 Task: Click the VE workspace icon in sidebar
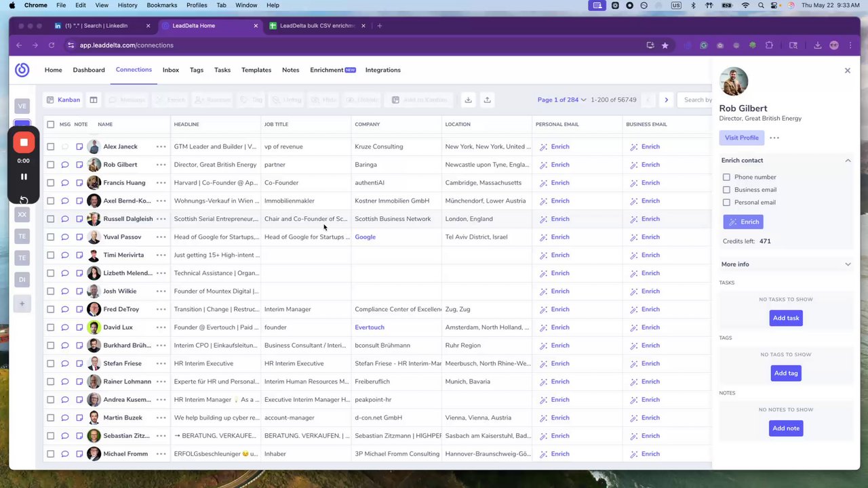click(22, 106)
